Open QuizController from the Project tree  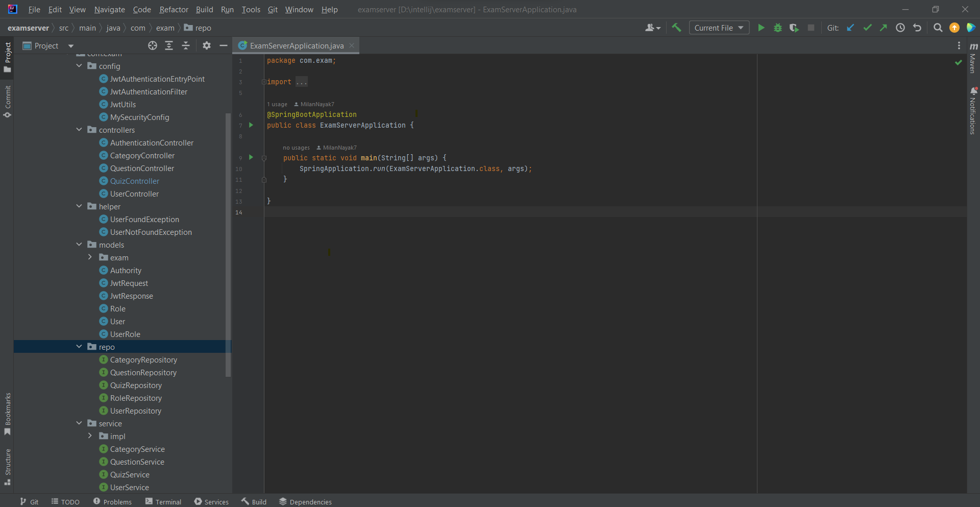tap(134, 181)
